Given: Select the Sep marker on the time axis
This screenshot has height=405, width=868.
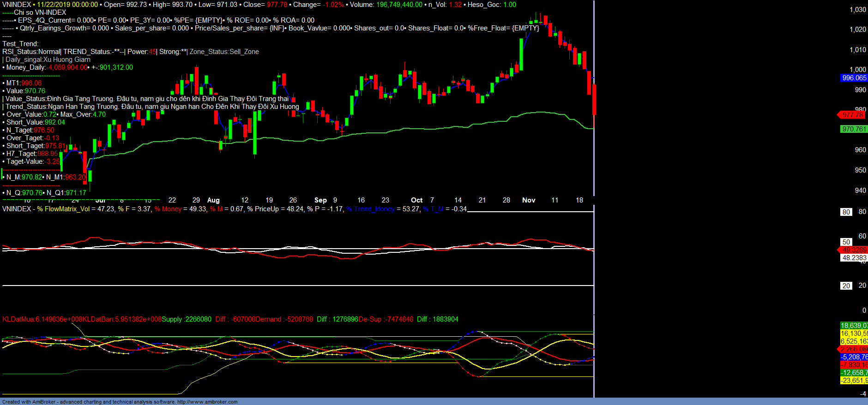Looking at the screenshot, I should pyautogui.click(x=320, y=200).
